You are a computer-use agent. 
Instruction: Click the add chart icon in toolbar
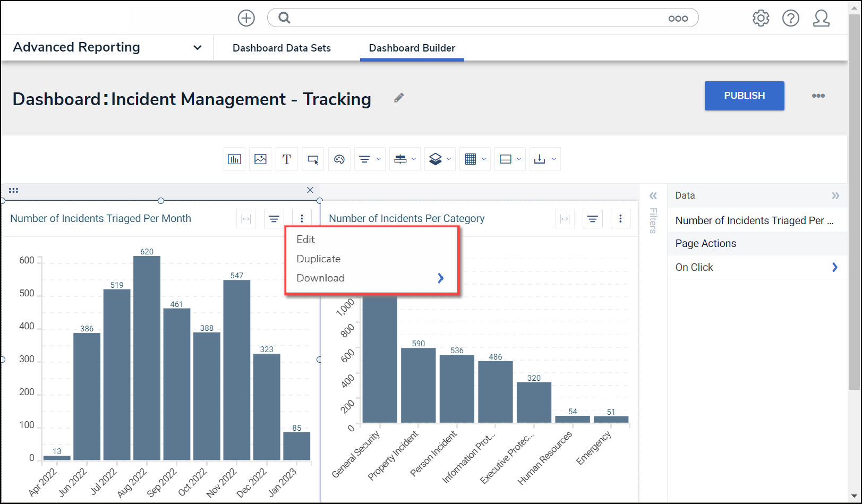[x=234, y=159]
